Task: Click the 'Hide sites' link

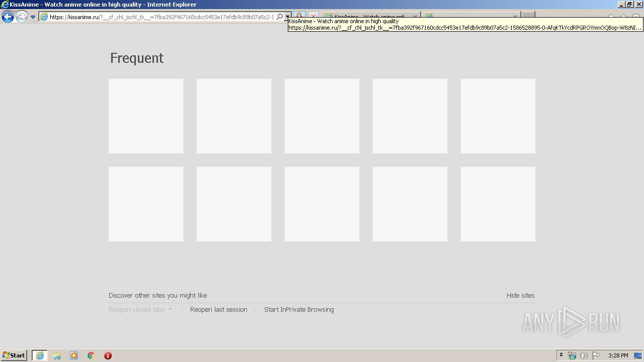Action: pos(521,296)
